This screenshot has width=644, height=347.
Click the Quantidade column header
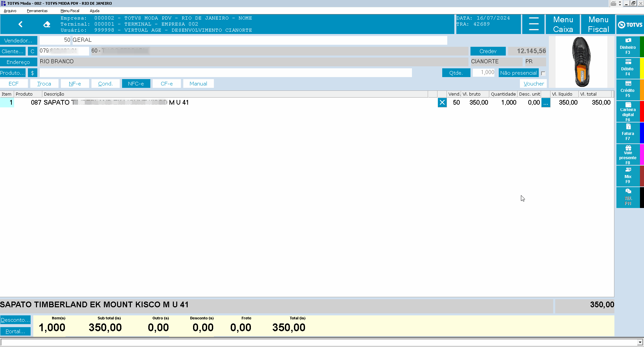[503, 94]
